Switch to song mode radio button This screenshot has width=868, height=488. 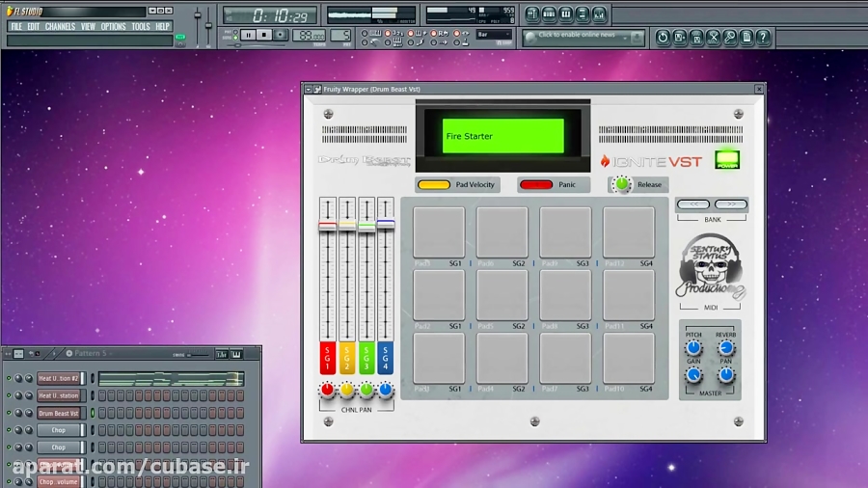pos(236,39)
